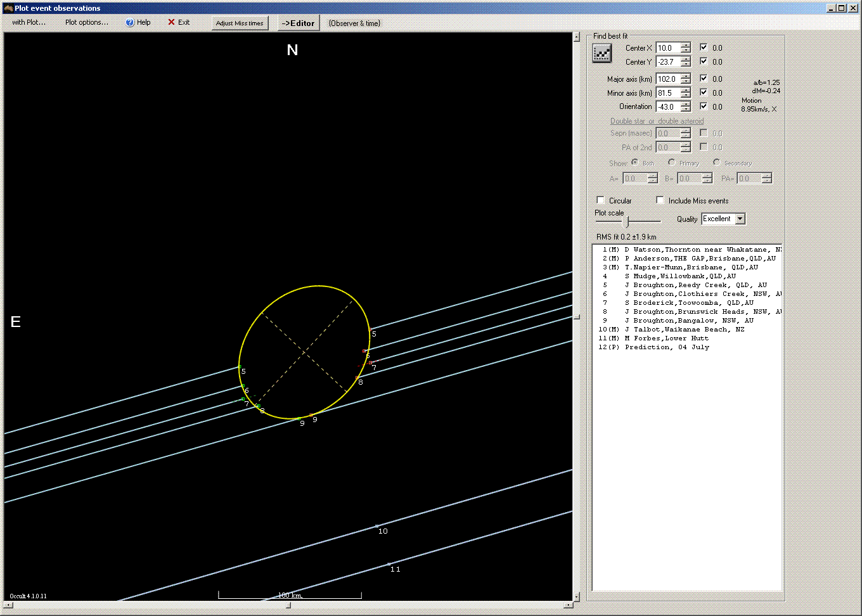This screenshot has height=616, width=862.
Task: Select observer 3 T.Napier-Munn, Brisbane row
Action: tap(687, 267)
